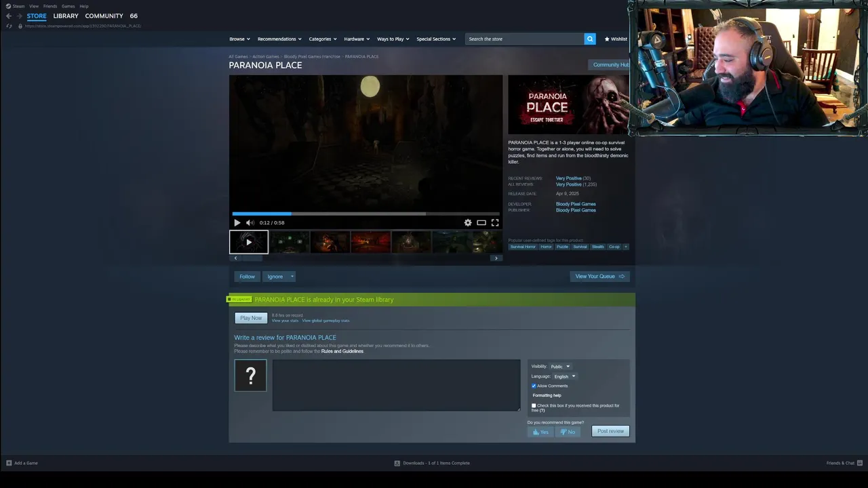The width and height of the screenshot is (868, 488).
Task: Seek on the video progress bar
Action: click(x=366, y=213)
